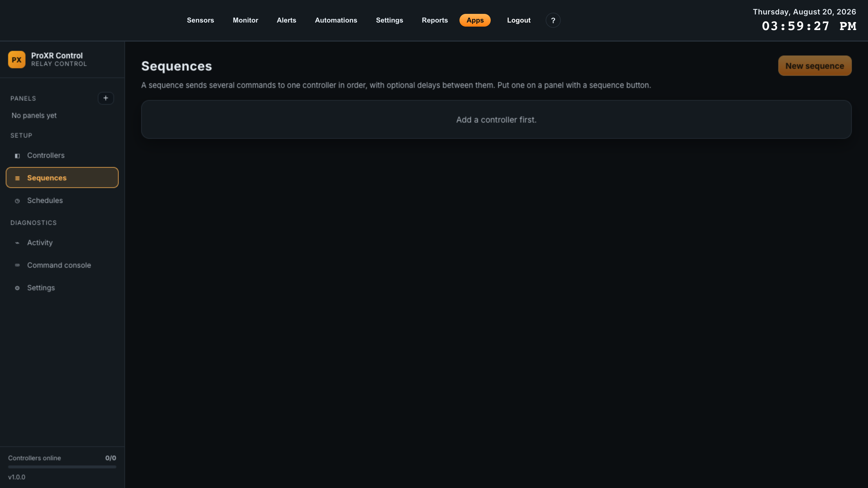Click the 'No panels yet' text

coord(34,116)
